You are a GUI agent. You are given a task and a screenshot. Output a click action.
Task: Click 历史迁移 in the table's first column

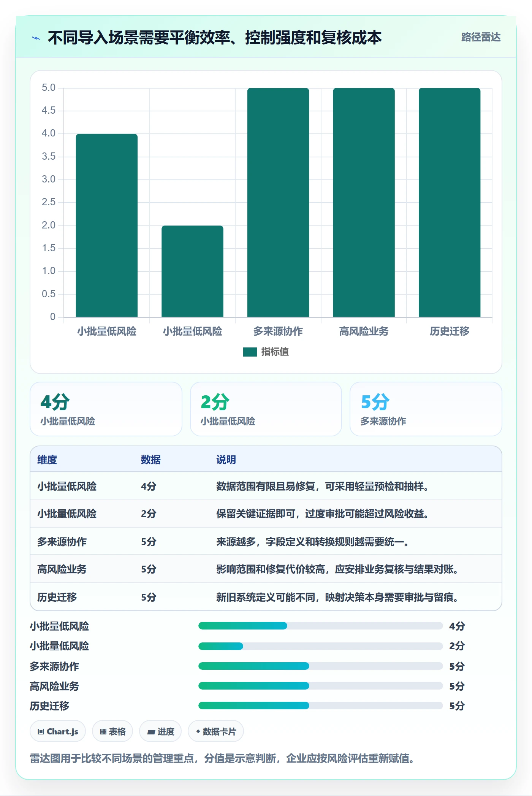(x=57, y=597)
